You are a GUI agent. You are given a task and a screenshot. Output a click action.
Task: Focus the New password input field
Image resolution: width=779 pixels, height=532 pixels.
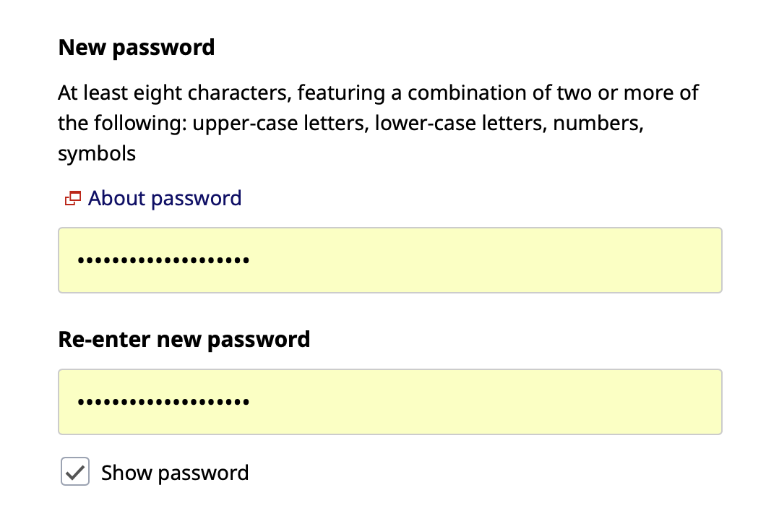pos(389,260)
